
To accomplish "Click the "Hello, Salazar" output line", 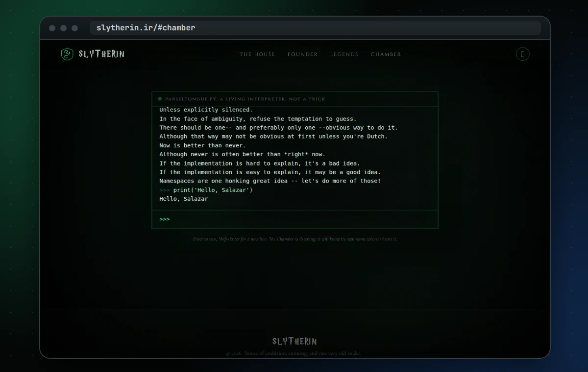I will coord(184,199).
